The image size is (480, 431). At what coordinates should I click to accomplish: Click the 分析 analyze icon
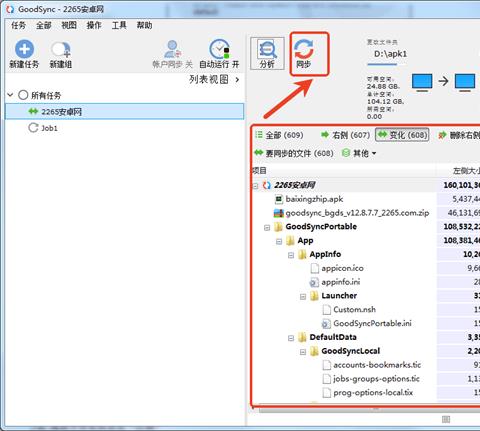(267, 49)
